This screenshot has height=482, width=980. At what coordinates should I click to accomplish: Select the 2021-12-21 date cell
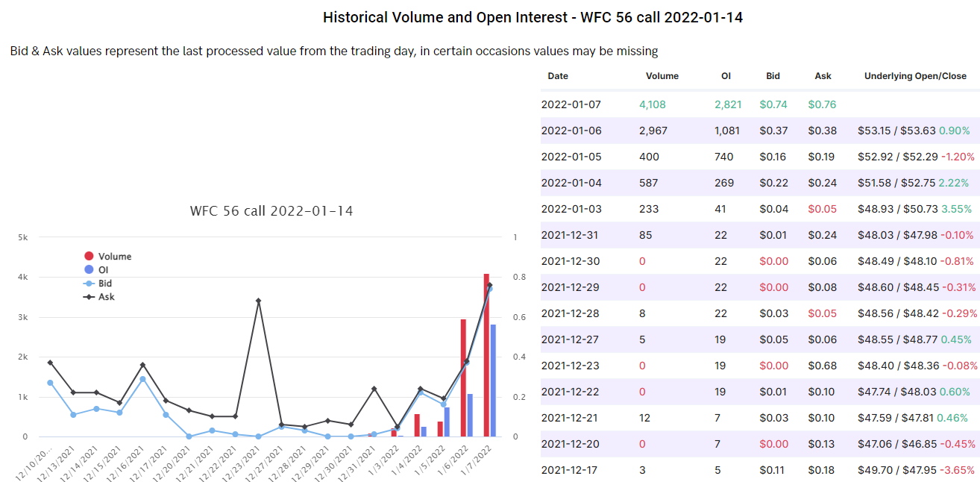pos(571,418)
